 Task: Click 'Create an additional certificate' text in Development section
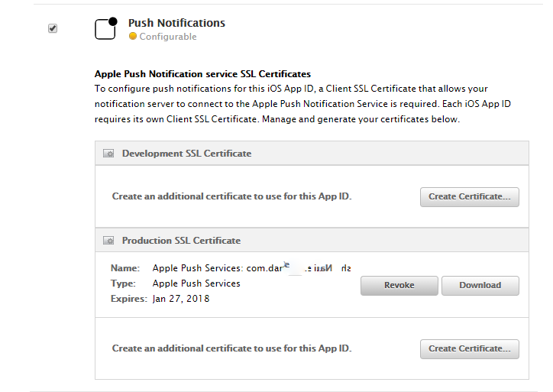coord(231,196)
